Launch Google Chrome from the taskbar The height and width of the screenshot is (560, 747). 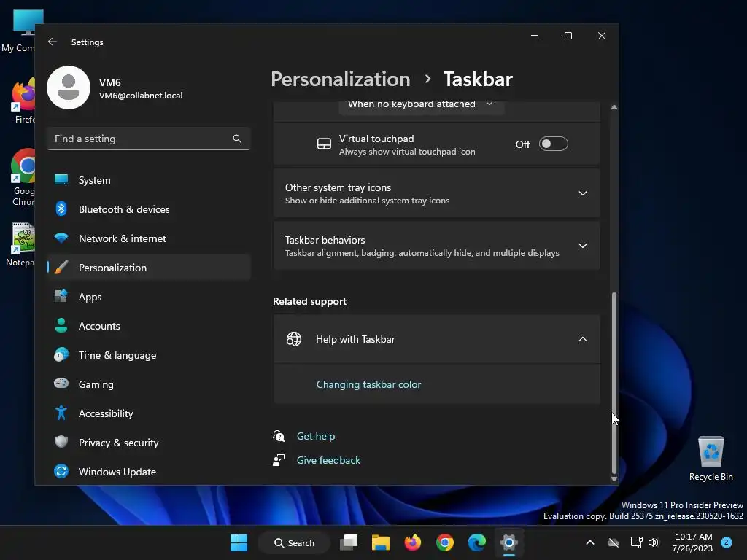[445, 542]
